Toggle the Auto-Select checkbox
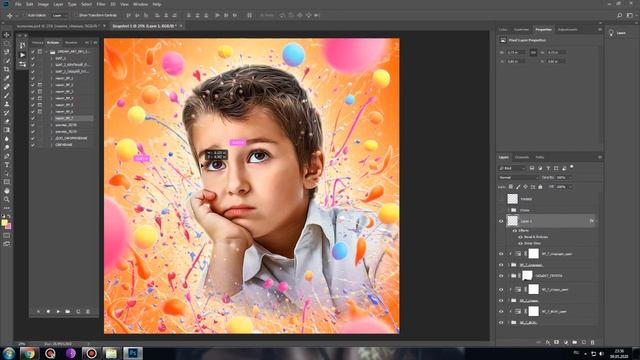This screenshot has width=640, height=360. coord(24,15)
